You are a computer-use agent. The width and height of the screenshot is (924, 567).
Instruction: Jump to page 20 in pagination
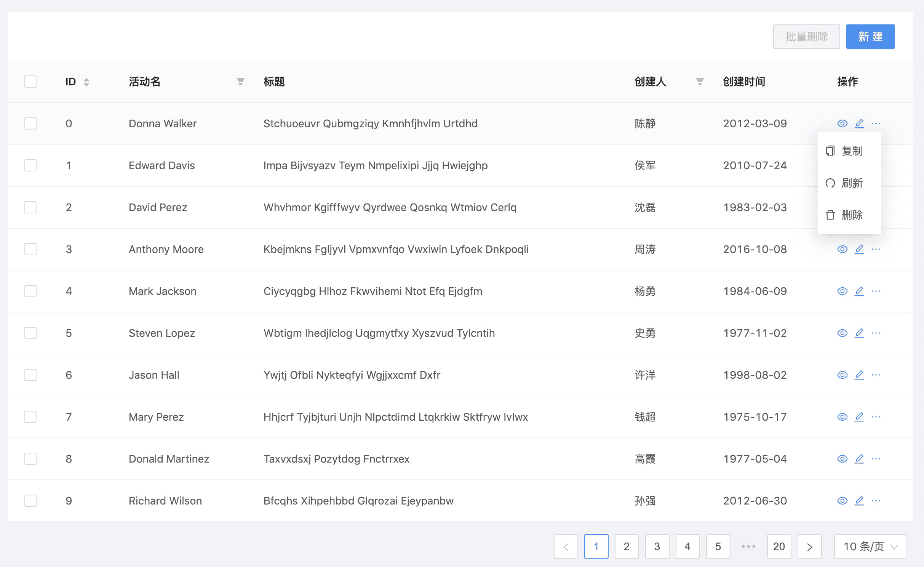click(779, 546)
